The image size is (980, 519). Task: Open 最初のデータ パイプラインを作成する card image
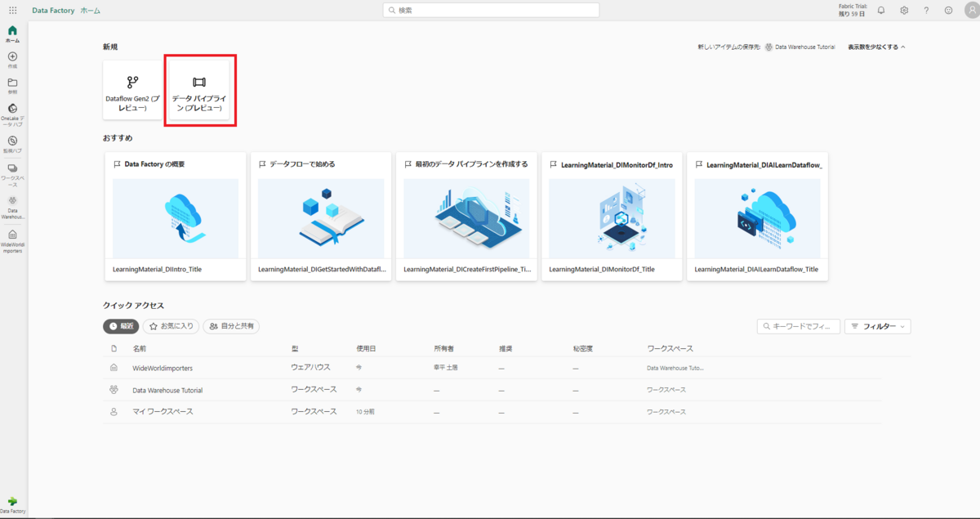tap(466, 218)
